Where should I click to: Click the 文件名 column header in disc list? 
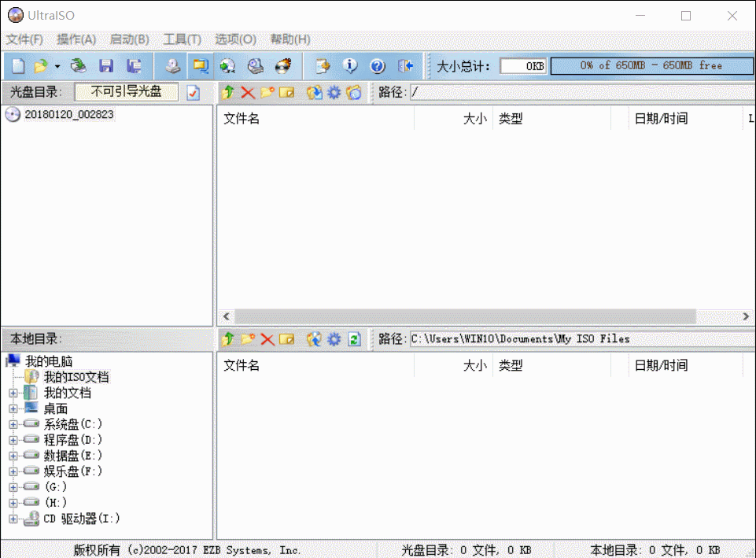315,119
